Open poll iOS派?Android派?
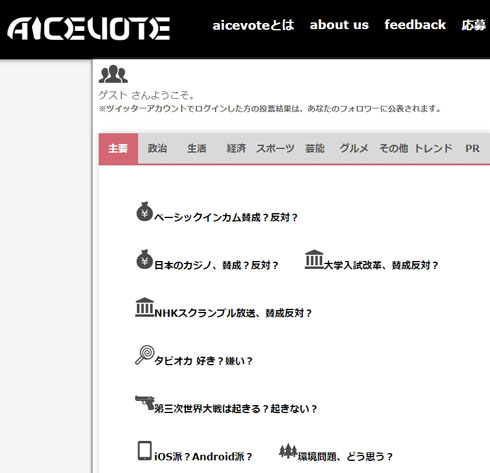 (x=203, y=457)
